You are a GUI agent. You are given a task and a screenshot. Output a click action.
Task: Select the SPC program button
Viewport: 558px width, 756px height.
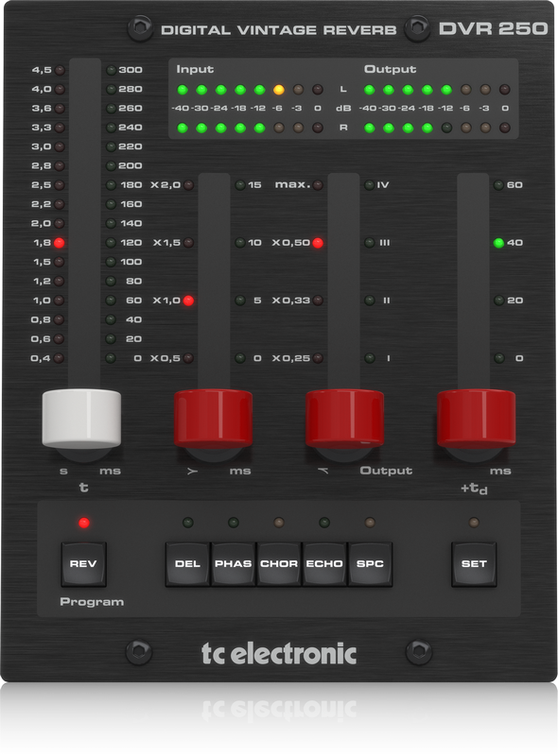370,563
